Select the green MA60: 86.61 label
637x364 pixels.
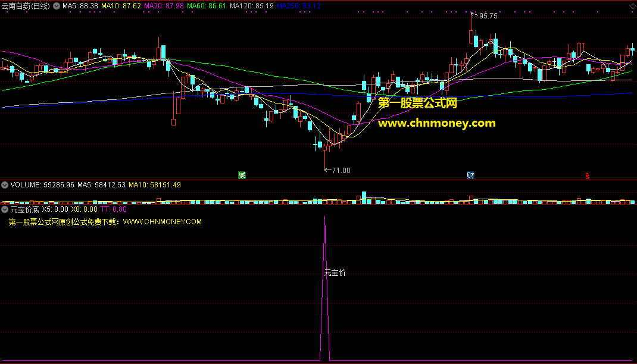[207, 6]
